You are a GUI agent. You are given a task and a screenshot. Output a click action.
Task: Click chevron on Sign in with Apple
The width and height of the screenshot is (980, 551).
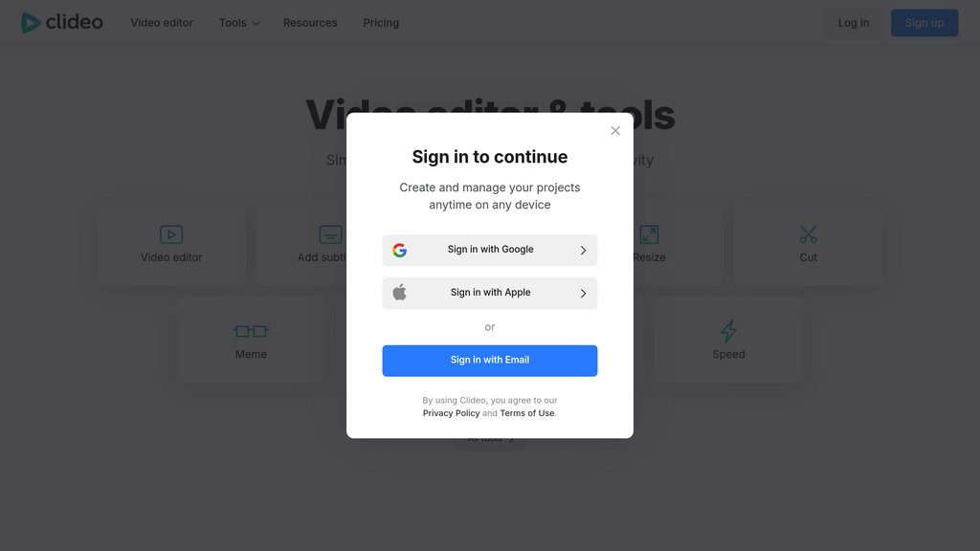583,293
